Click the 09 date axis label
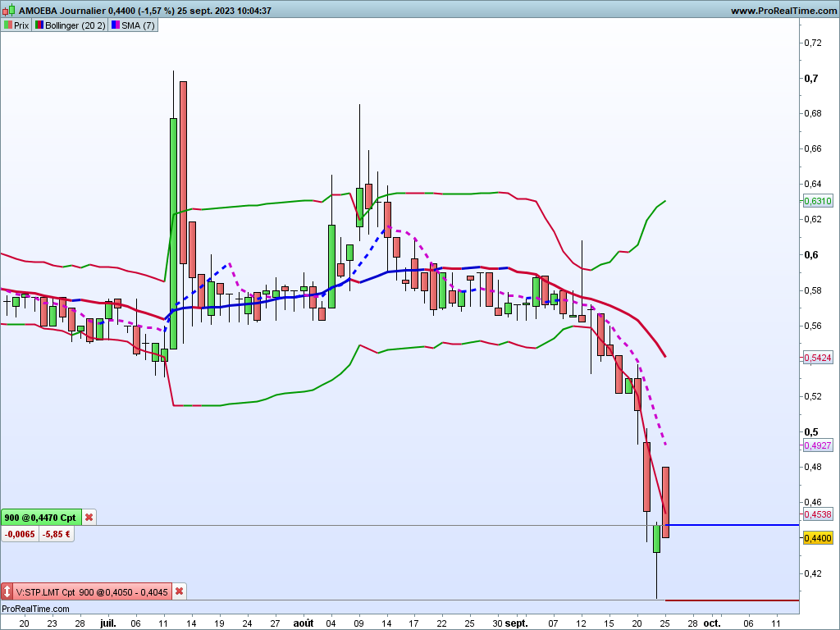 (359, 623)
